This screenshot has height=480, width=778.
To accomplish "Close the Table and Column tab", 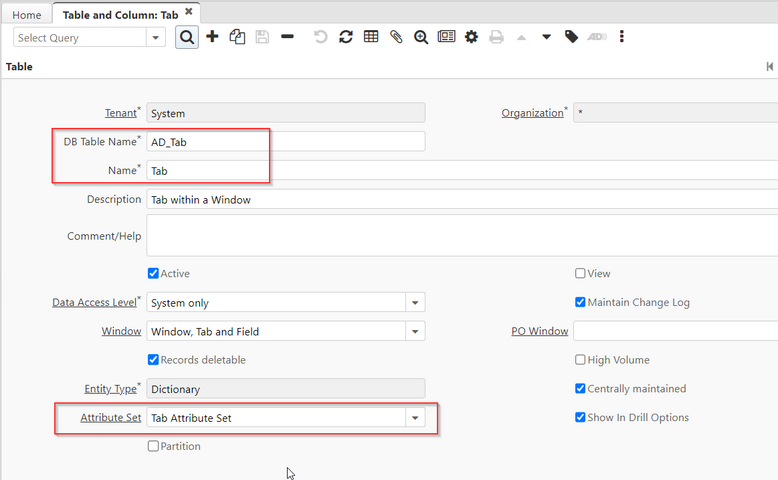I will tap(189, 12).
